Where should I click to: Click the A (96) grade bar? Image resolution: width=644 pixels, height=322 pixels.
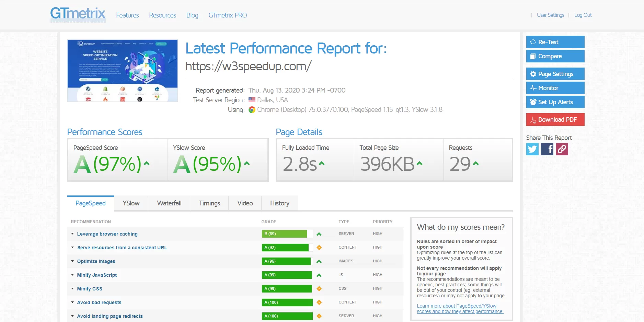287,261
